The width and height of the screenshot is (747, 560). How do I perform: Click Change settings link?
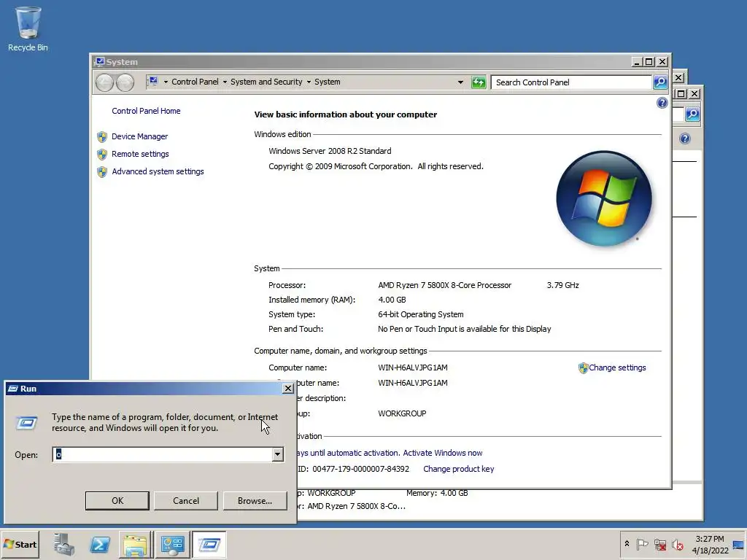pyautogui.click(x=617, y=367)
